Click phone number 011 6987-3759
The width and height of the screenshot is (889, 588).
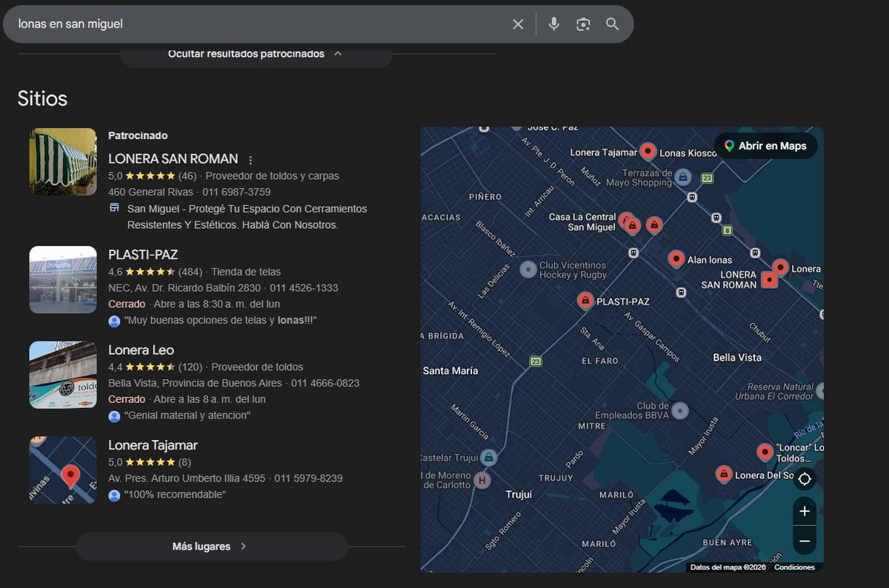[x=236, y=192]
